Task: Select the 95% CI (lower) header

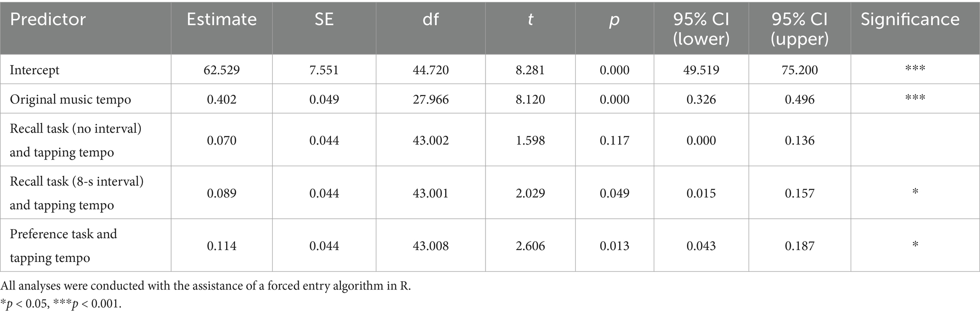Action: tap(701, 28)
